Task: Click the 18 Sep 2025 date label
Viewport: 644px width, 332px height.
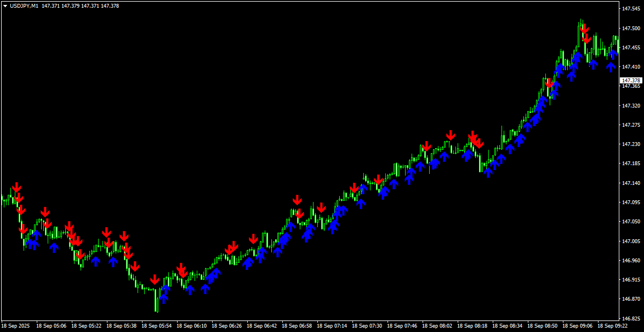Action: (16, 325)
